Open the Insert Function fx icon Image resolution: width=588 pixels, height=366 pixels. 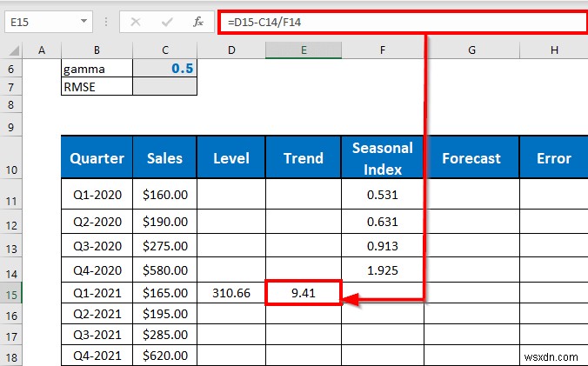(x=198, y=22)
